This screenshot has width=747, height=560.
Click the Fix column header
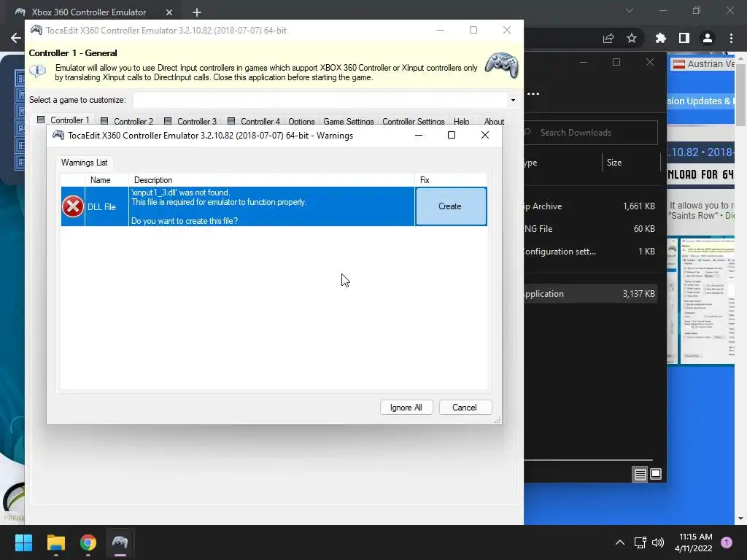tap(451, 180)
